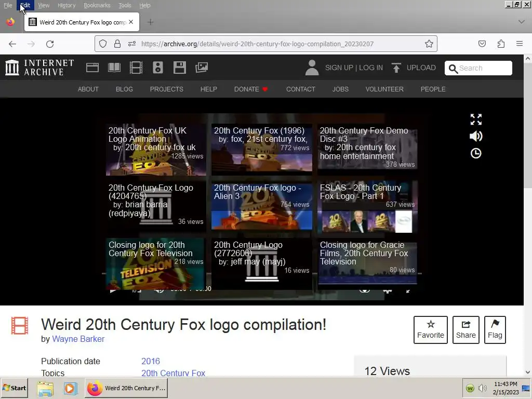Open the View menu
The height and width of the screenshot is (399, 532).
tap(44, 5)
